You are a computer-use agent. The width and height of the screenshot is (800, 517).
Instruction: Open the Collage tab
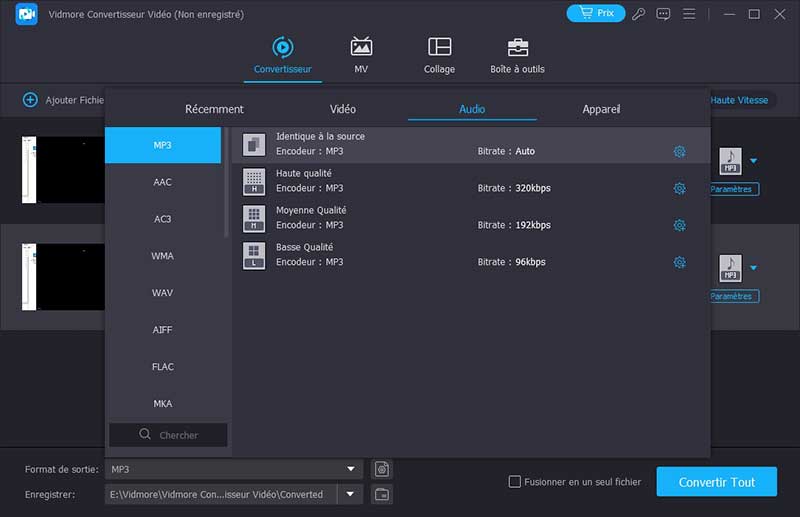point(439,56)
